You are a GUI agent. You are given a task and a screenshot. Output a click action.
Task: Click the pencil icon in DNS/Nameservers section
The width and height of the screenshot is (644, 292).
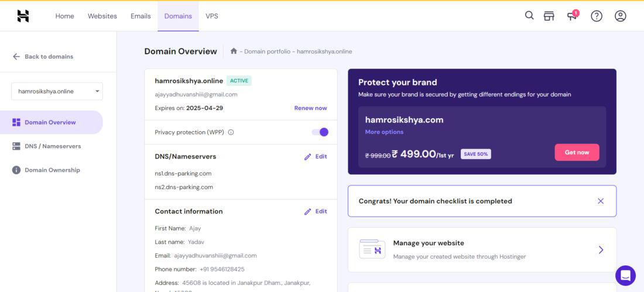pyautogui.click(x=307, y=157)
